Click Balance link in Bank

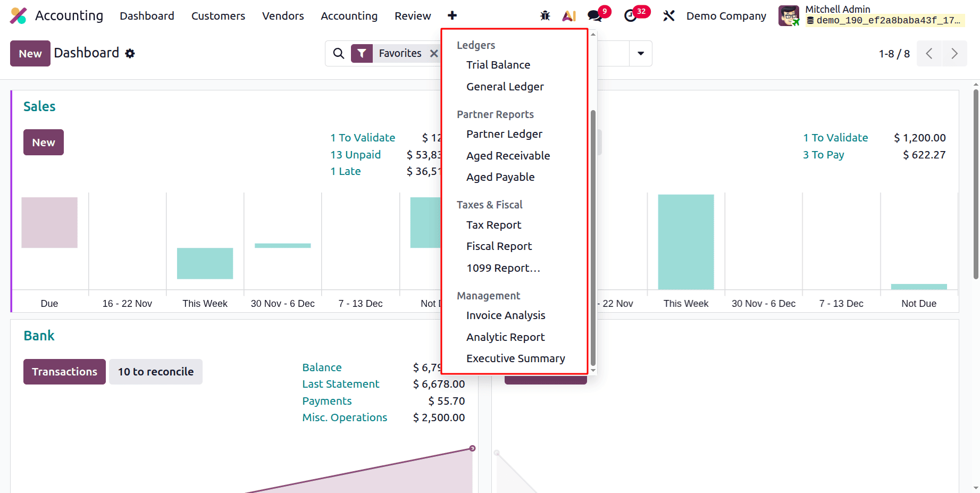pos(322,367)
